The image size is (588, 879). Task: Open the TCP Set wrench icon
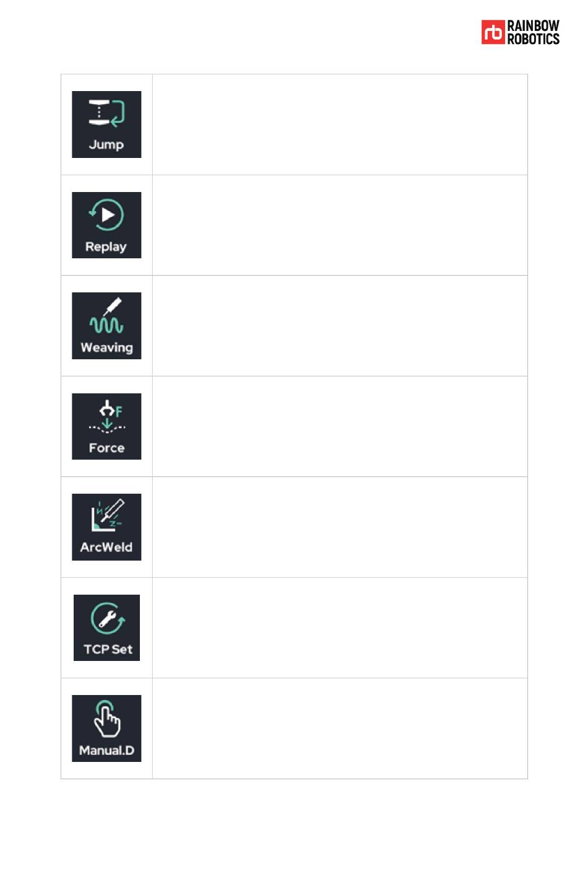coord(106,628)
